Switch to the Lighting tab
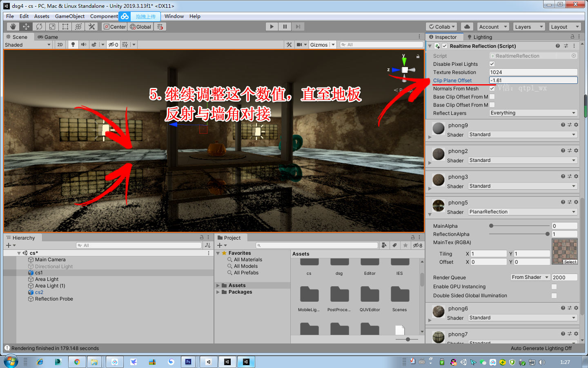The height and width of the screenshot is (368, 588). click(x=480, y=37)
